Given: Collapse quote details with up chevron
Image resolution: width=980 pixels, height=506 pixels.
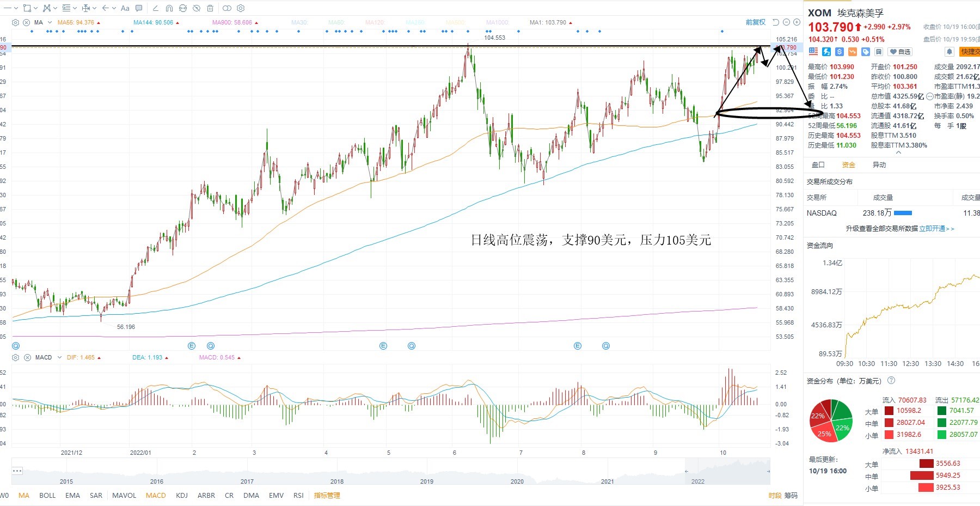Looking at the screenshot, I should (898, 153).
